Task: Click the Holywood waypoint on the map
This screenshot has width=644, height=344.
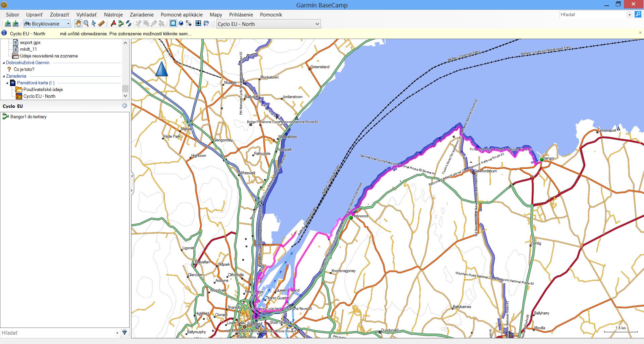Action: (351, 218)
